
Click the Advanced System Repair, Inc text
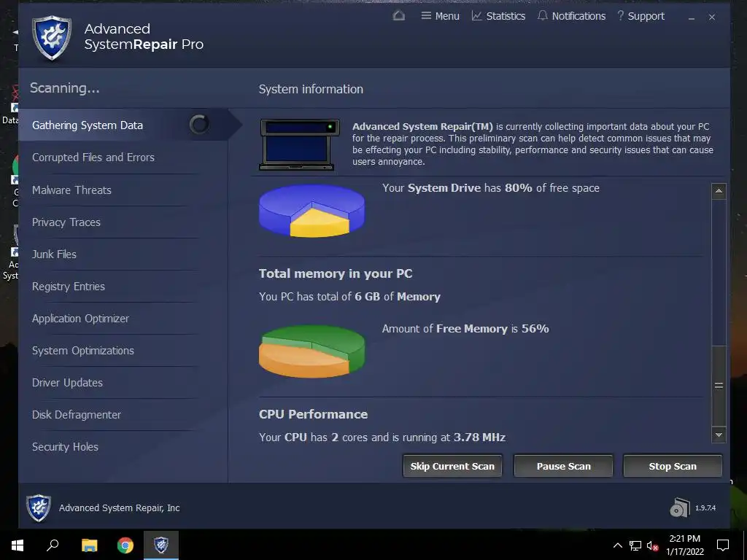[x=120, y=508]
